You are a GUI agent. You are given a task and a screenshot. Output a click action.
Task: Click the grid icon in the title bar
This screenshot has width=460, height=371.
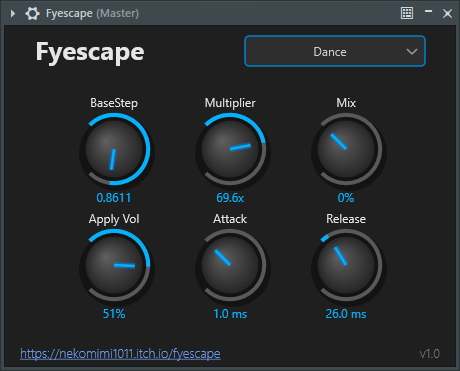tap(407, 13)
